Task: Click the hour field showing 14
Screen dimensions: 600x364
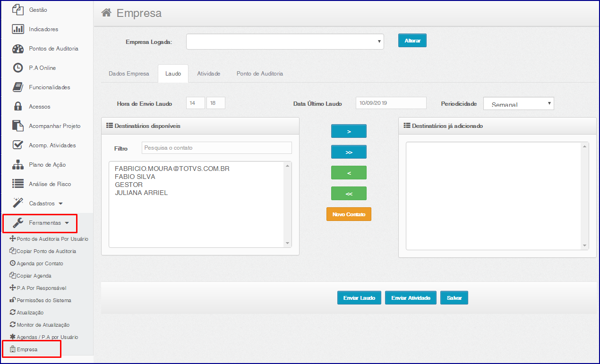Action: (x=195, y=103)
